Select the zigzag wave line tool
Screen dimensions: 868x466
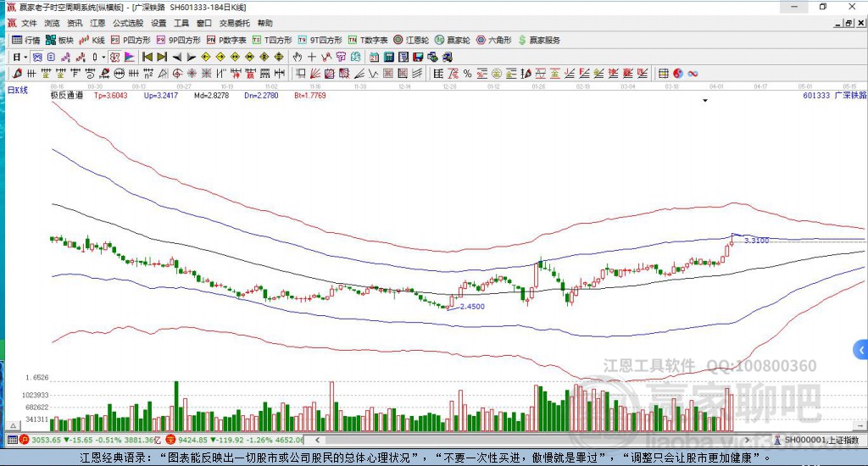373,73
